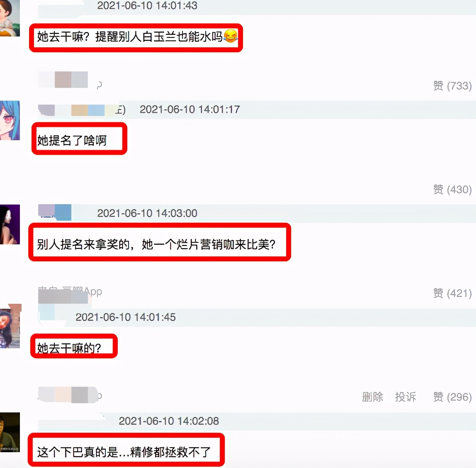Open the blue-haired anime avatar profile
476x468 pixels.
coord(10,120)
